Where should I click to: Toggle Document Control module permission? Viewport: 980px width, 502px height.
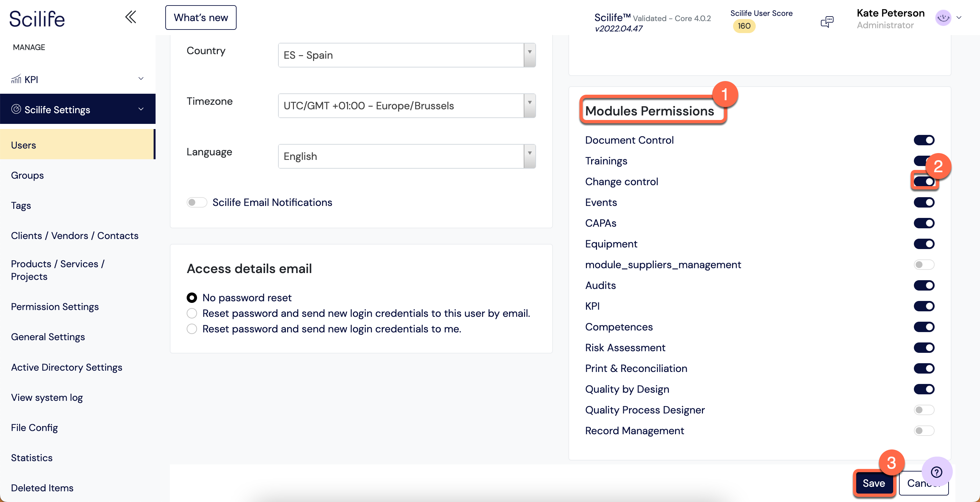point(924,140)
